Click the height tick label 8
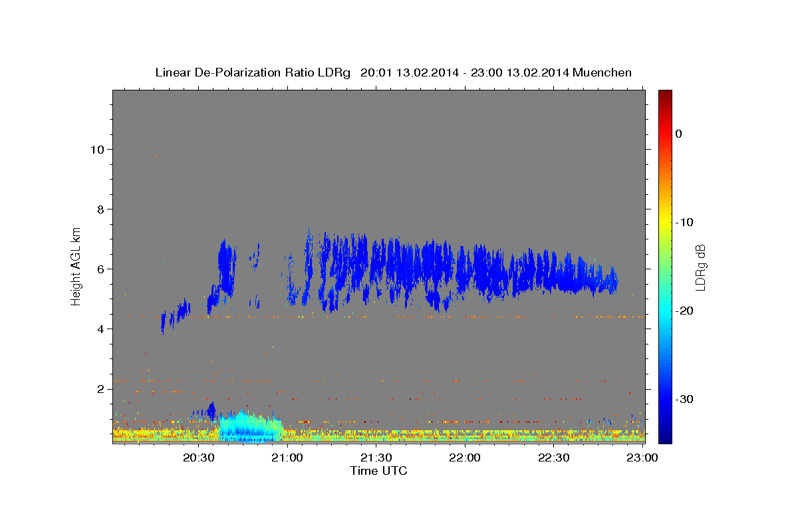 pos(101,209)
